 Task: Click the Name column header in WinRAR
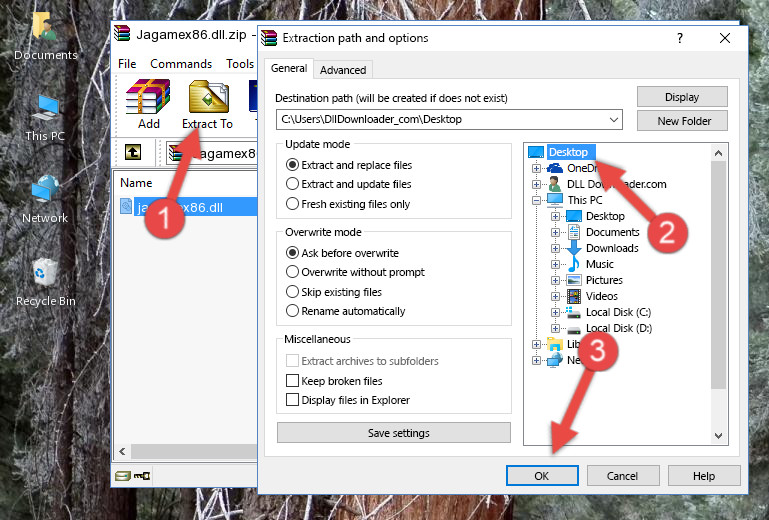(x=136, y=183)
